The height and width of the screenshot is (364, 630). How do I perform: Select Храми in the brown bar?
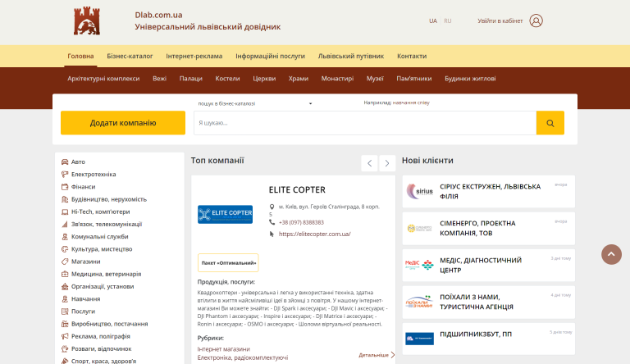coord(299,79)
